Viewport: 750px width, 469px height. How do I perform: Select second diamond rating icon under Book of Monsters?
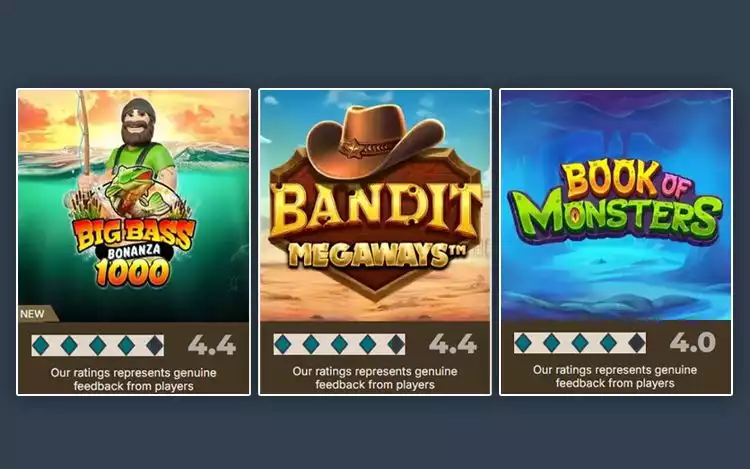[x=551, y=343]
